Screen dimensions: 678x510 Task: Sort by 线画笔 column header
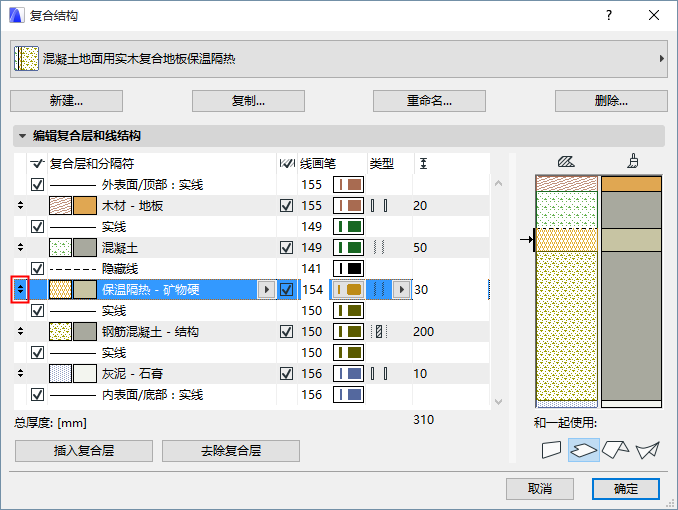pos(318,164)
